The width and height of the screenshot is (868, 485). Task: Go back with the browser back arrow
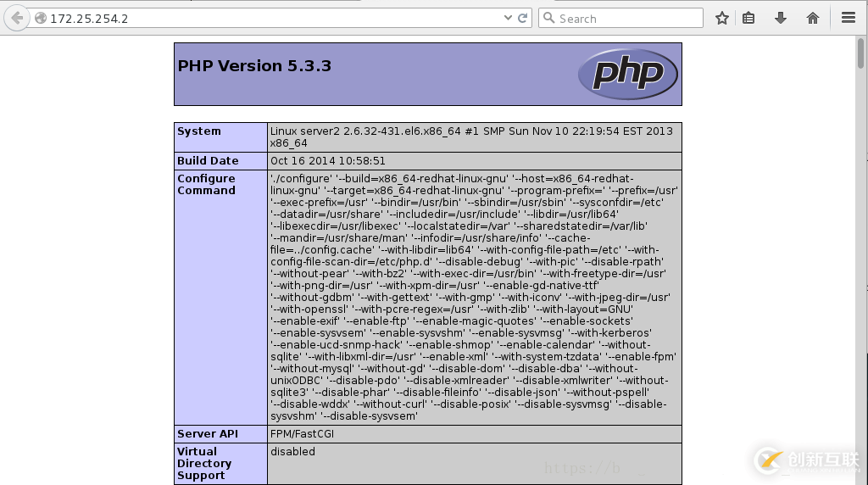click(17, 19)
